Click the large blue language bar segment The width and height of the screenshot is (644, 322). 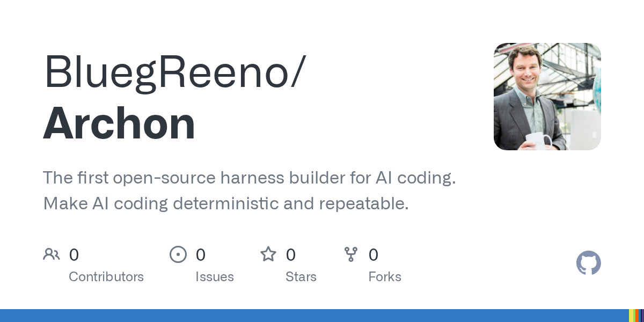point(314,316)
